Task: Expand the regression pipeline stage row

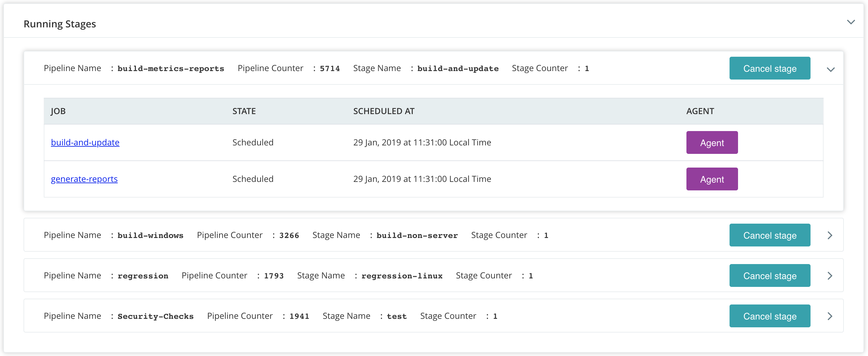Action: pos(830,275)
